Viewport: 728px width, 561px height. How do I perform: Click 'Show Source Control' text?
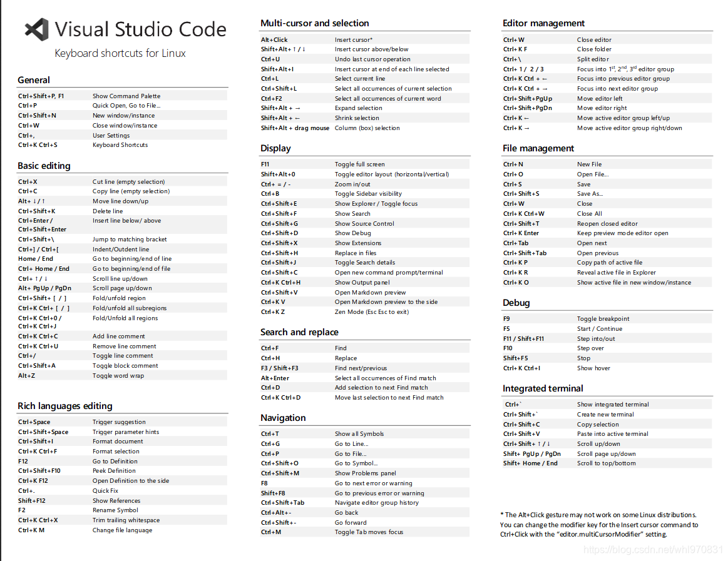click(x=364, y=224)
